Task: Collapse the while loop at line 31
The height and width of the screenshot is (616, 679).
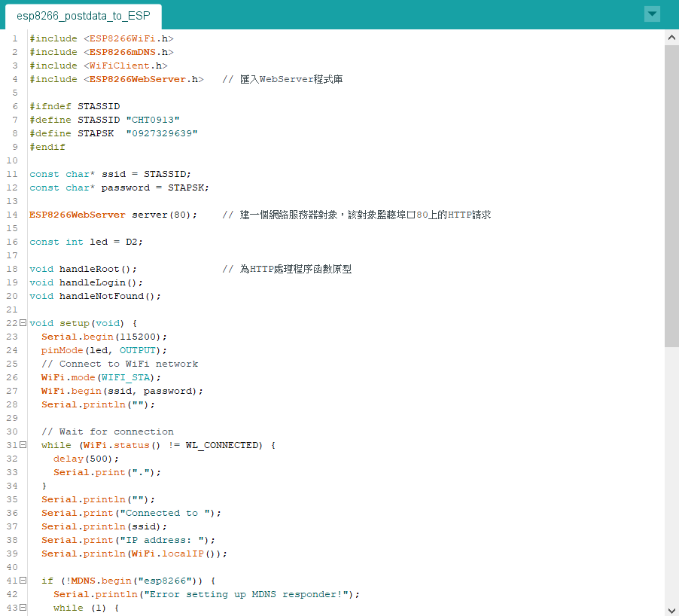Action: pyautogui.click(x=23, y=445)
